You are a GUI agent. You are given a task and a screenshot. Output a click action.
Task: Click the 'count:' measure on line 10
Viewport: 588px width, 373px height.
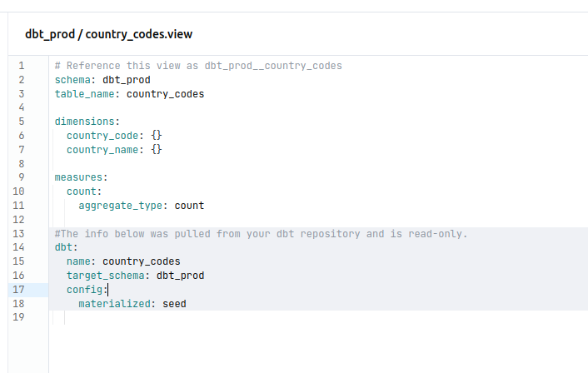(84, 191)
